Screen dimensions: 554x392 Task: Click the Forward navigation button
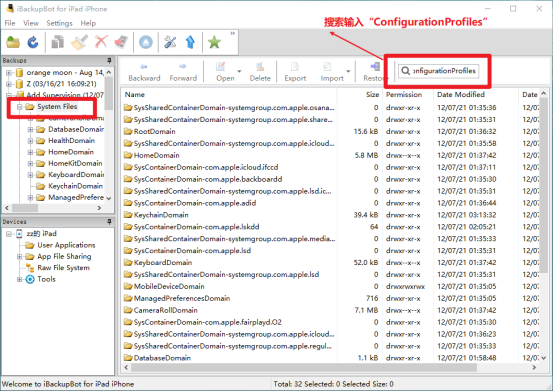tap(183, 72)
